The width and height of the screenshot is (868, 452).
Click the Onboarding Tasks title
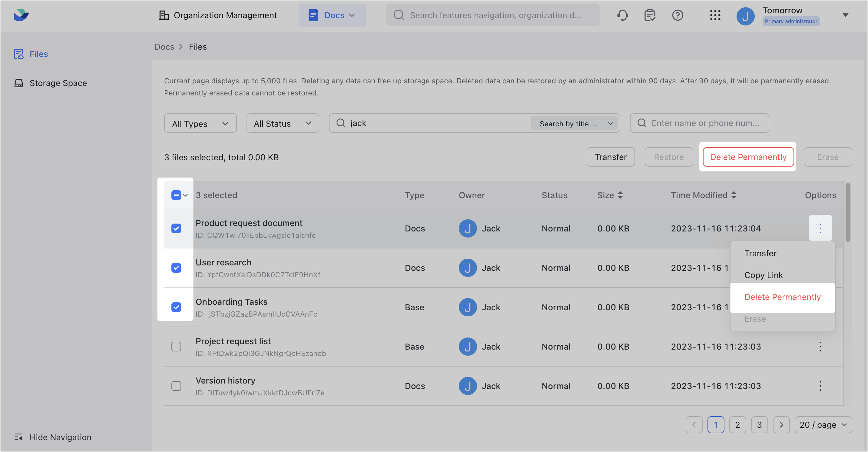pyautogui.click(x=231, y=302)
